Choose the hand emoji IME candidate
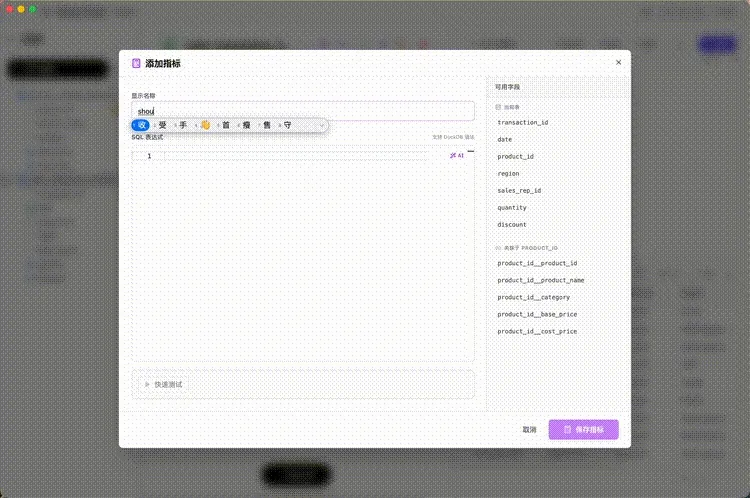 click(205, 125)
